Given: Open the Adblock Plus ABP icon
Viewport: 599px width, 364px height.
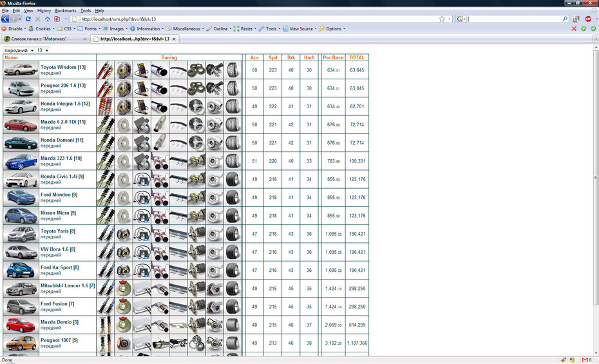Looking at the screenshot, I should pos(588,19).
